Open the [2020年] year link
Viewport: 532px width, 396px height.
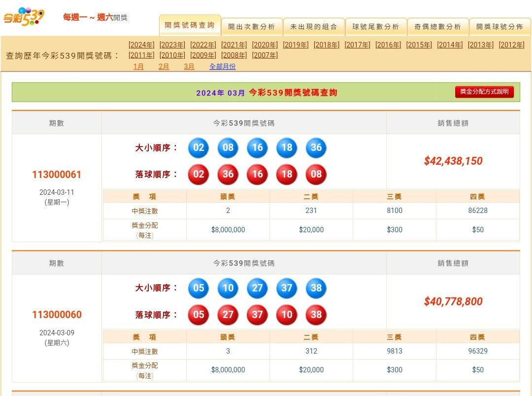pos(265,45)
